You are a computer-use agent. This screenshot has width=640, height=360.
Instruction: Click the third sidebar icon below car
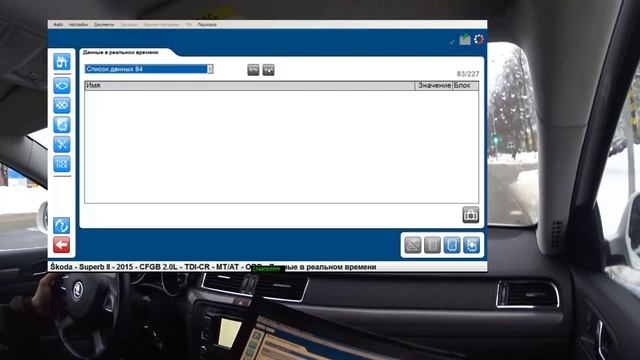point(62,105)
